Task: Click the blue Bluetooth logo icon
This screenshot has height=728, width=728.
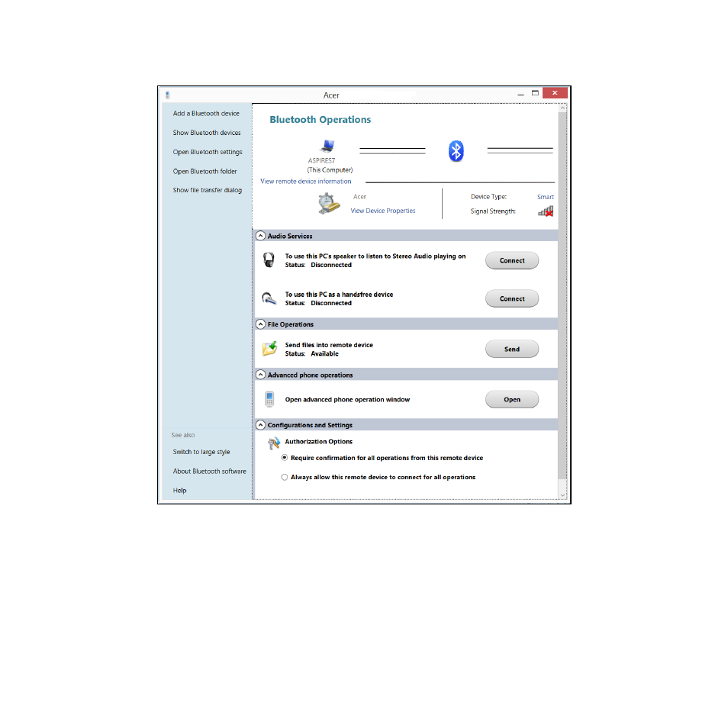Action: (456, 151)
